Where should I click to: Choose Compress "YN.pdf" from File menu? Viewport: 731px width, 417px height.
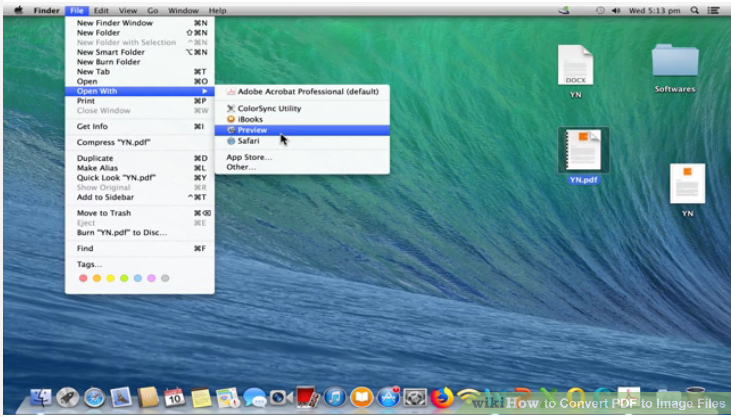pyautogui.click(x=113, y=142)
